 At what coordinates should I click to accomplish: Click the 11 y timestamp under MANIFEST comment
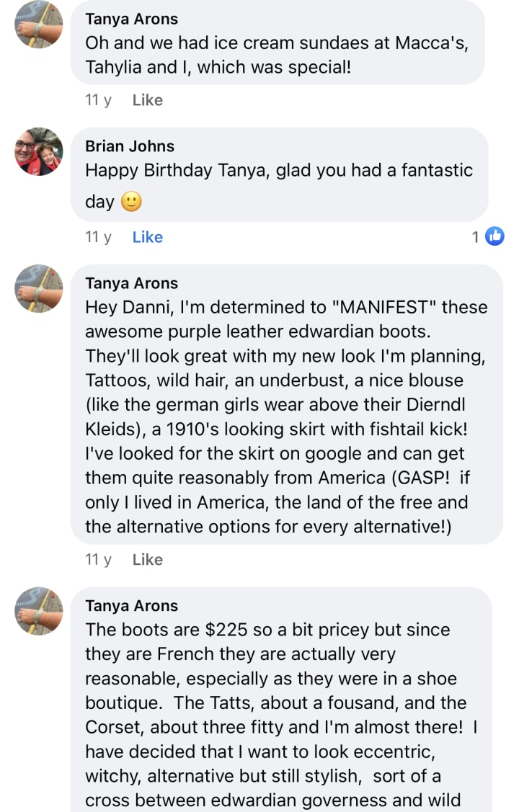pyautogui.click(x=98, y=560)
